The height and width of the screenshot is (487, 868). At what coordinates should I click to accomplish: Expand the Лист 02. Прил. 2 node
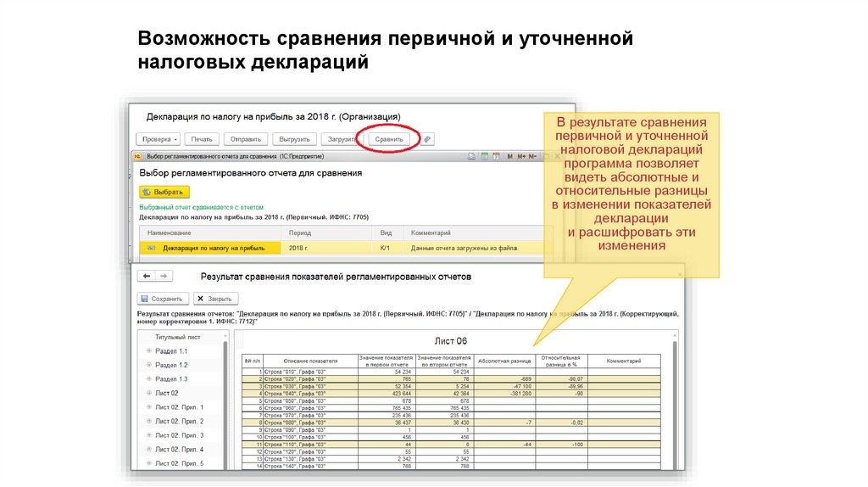pos(149,421)
